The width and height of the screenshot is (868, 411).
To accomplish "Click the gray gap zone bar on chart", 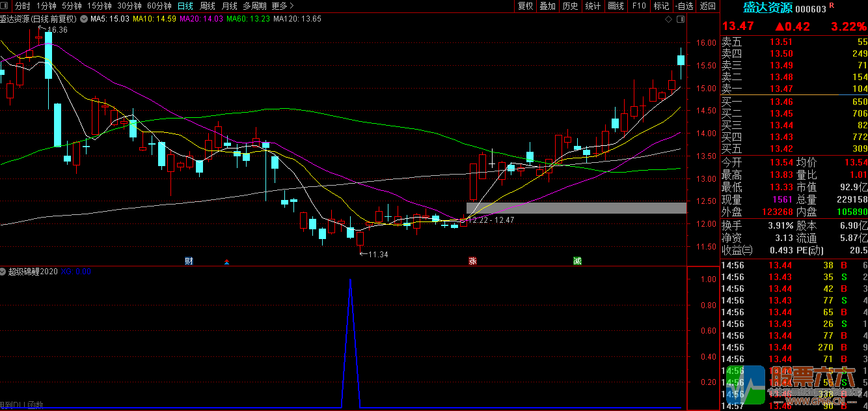I will pyautogui.click(x=576, y=208).
